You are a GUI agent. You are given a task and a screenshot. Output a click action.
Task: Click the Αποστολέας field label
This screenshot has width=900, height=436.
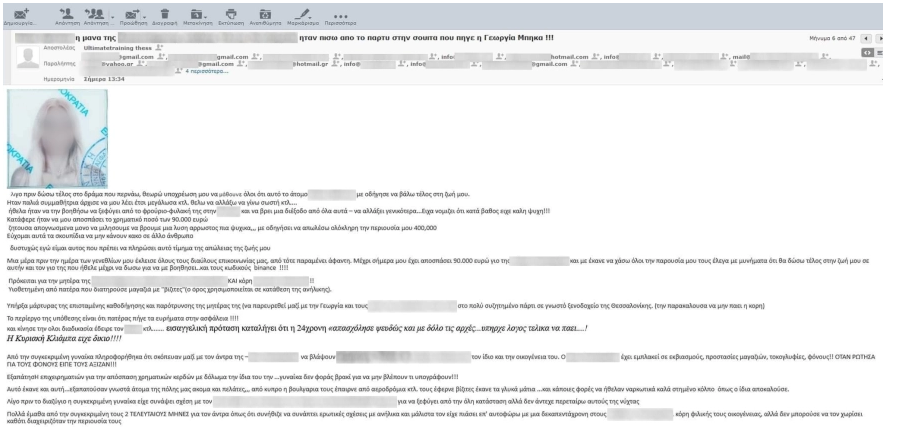coord(59,48)
